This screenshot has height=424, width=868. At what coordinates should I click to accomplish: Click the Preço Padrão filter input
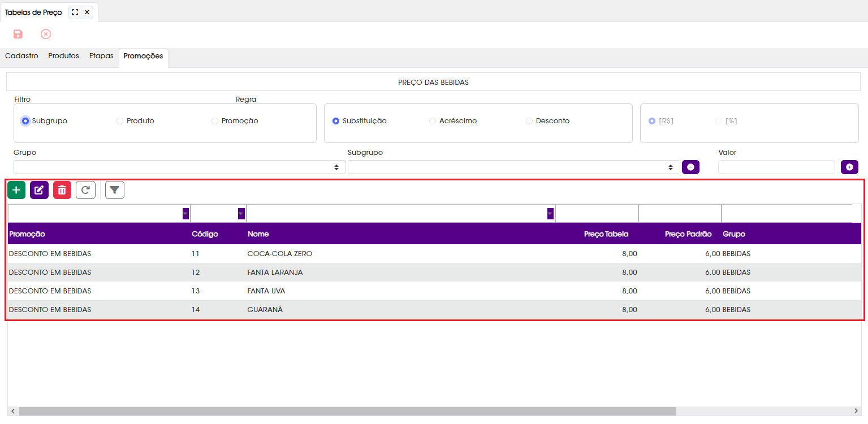click(680, 213)
